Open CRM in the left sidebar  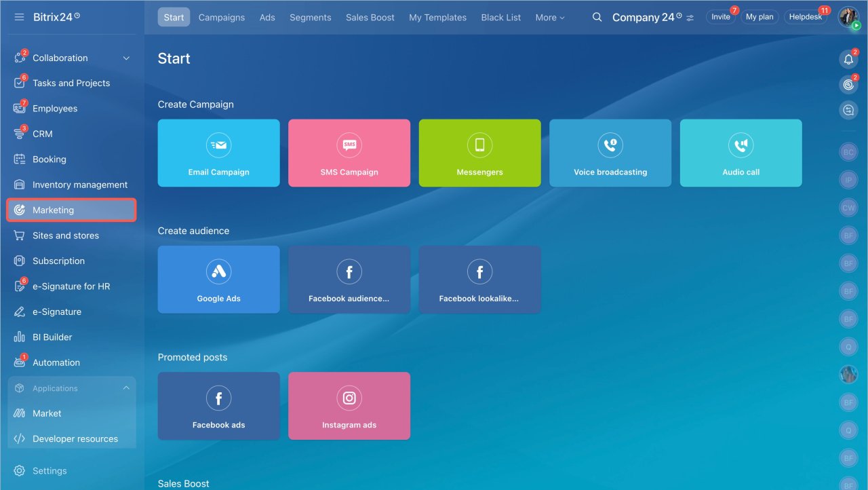tap(42, 134)
